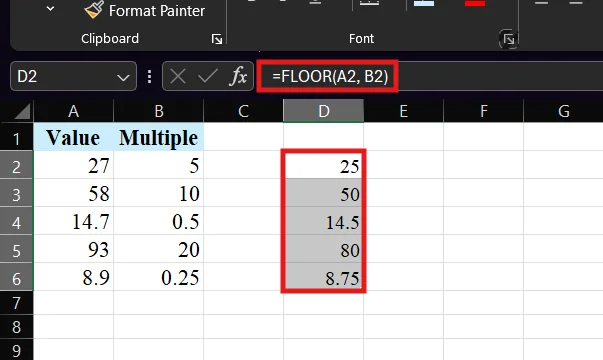The image size is (603, 360).
Task: Select result cell showing 14.5
Action: [x=323, y=221]
